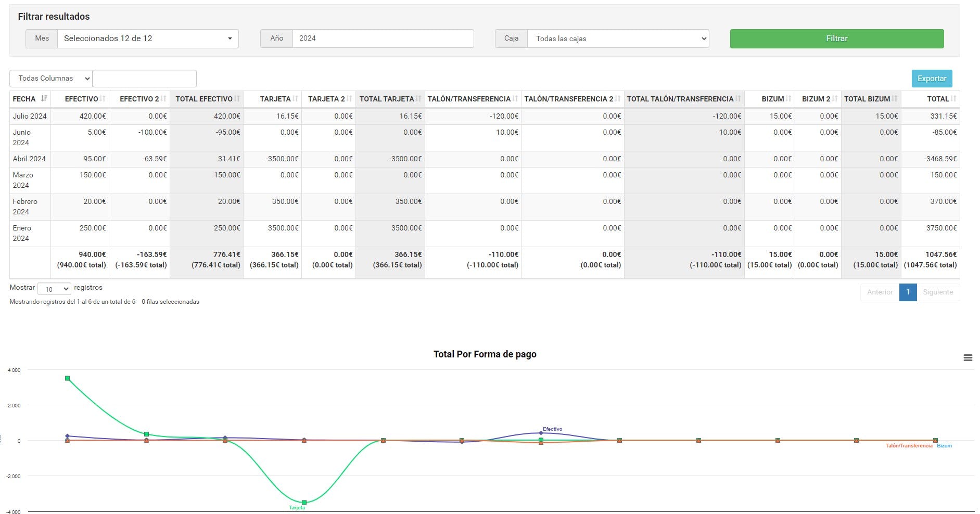Screen dimensions: 980x514
Task: Sort the table by FECHA column icon
Action: click(44, 99)
